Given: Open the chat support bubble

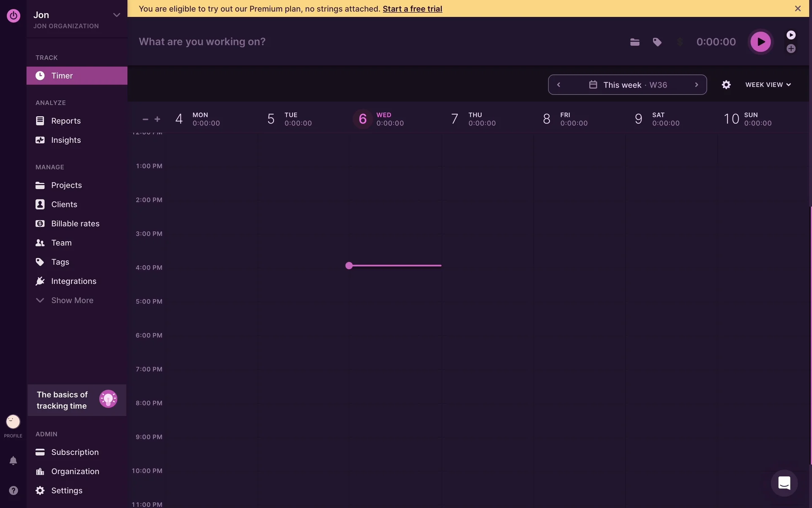Looking at the screenshot, I should [x=784, y=483].
